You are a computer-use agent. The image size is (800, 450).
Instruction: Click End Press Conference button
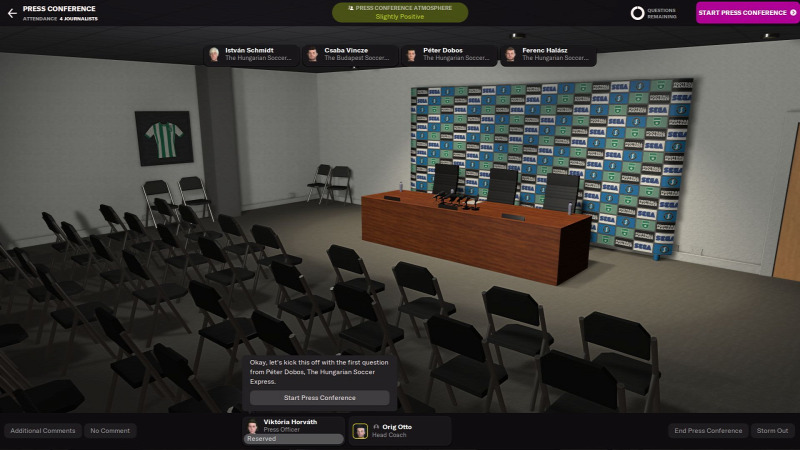pos(708,431)
